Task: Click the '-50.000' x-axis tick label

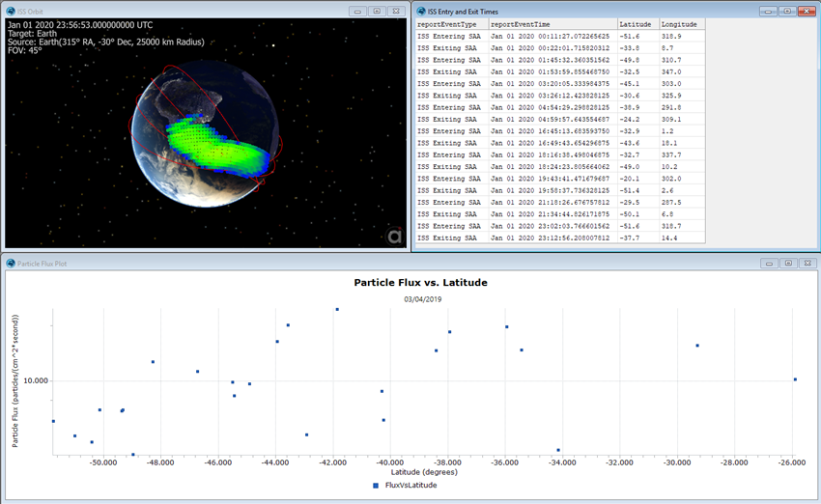Action: [x=103, y=462]
